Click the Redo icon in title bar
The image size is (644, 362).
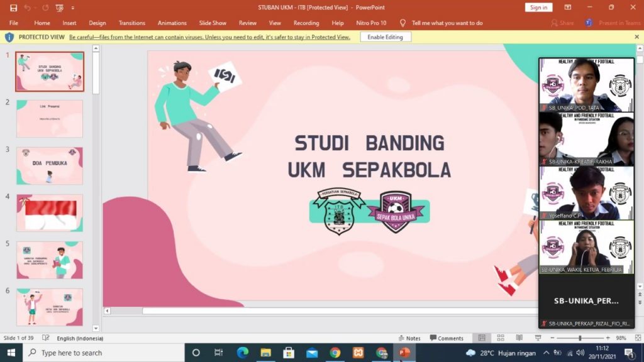[x=45, y=8]
